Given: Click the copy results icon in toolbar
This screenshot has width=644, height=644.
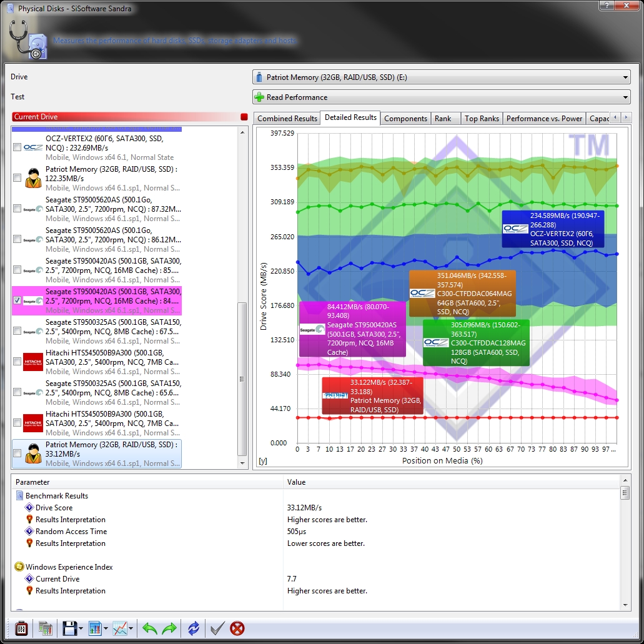Looking at the screenshot, I should [x=45, y=628].
